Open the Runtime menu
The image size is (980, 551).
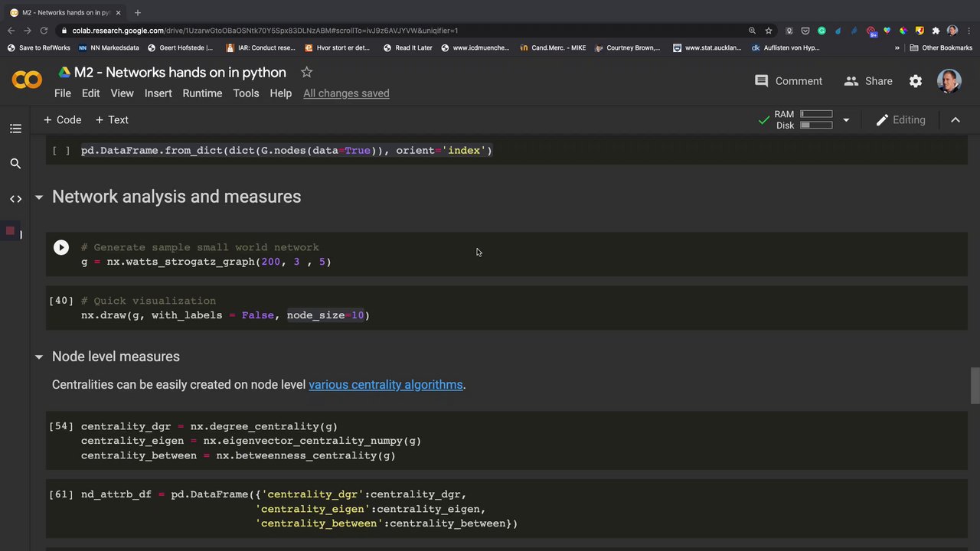[x=202, y=93]
